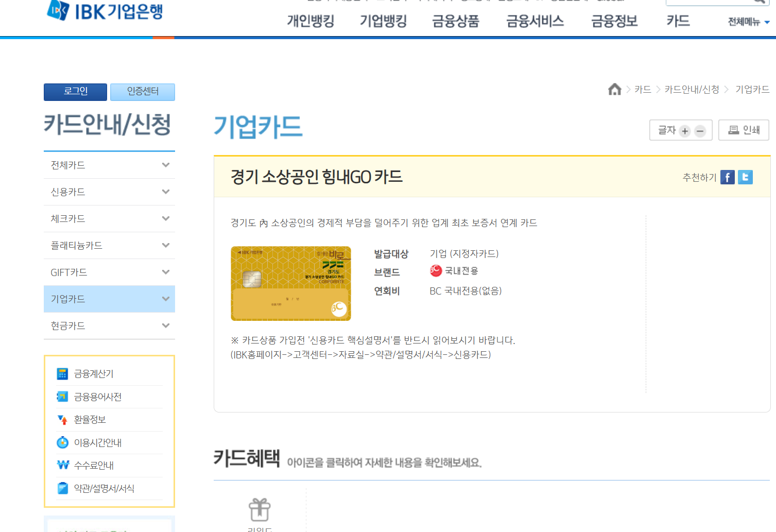
Task: Expand 전체카드 menu chevron
Action: pos(166,165)
